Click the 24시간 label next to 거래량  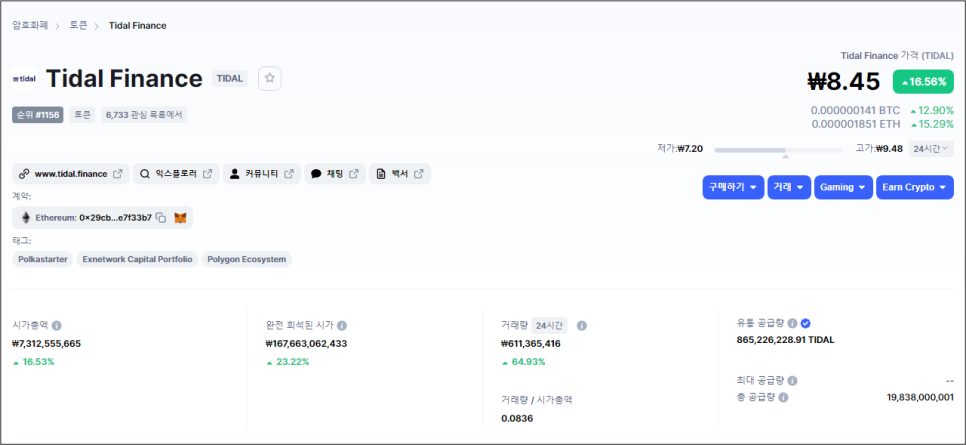pyautogui.click(x=549, y=325)
